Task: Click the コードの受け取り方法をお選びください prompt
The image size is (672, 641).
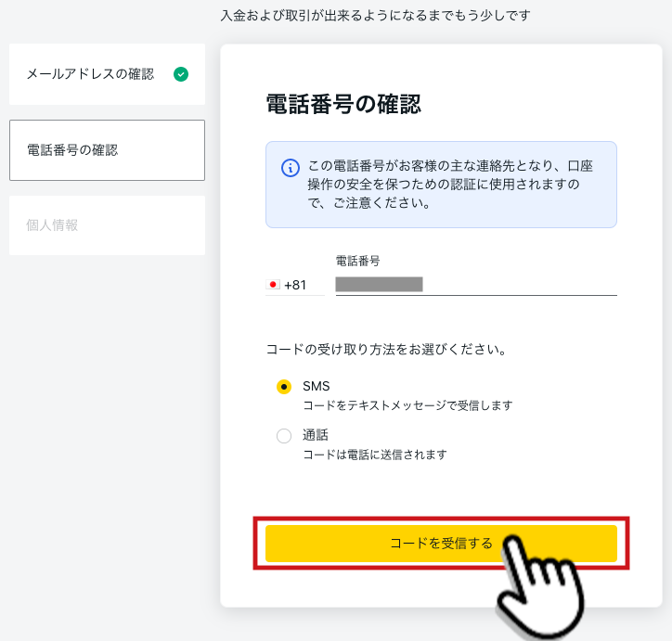Action: (x=386, y=350)
